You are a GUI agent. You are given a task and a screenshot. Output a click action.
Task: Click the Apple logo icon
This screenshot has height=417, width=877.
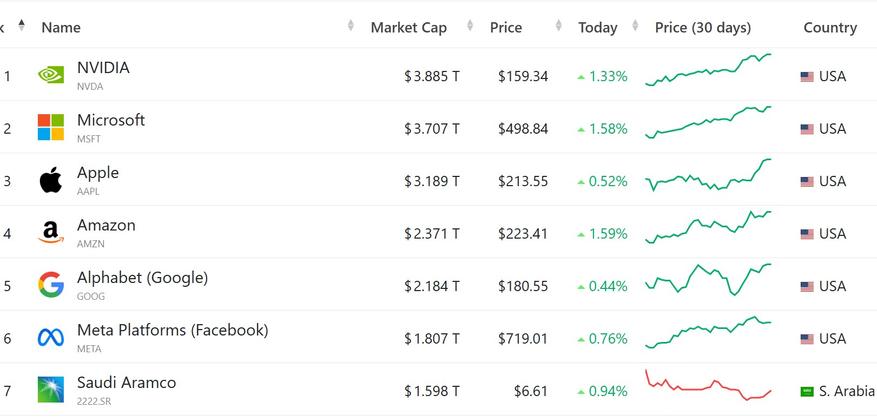[51, 181]
